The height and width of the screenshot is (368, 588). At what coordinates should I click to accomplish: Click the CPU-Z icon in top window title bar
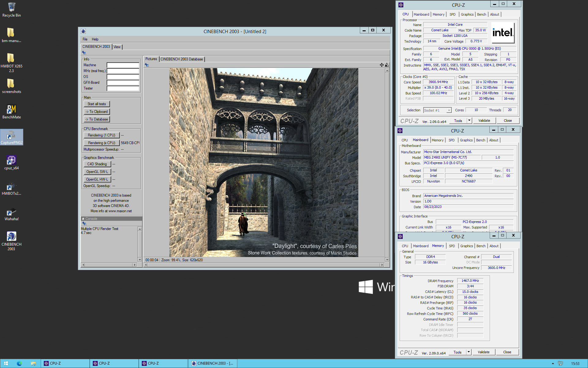click(x=401, y=5)
